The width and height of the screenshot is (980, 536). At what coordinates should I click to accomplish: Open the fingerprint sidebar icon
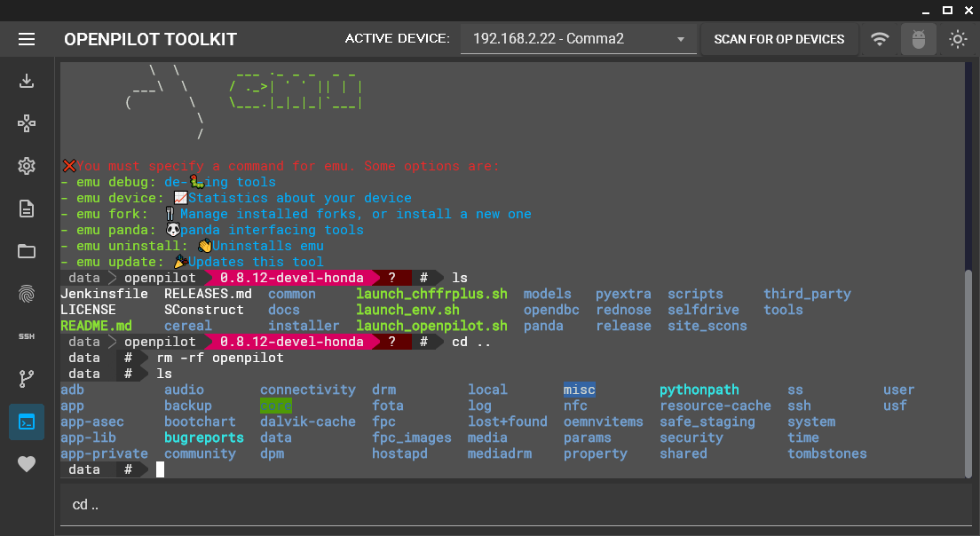27,294
